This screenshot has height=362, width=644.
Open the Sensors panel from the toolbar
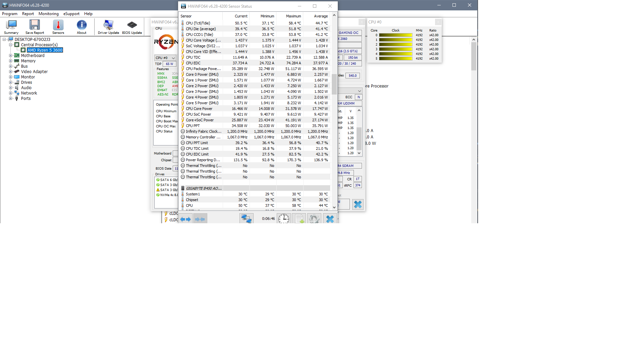click(x=58, y=26)
